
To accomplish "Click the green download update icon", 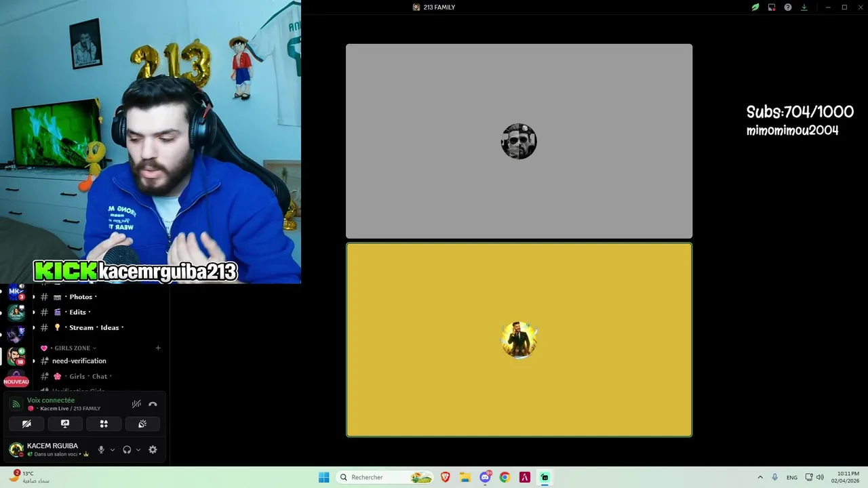I will pos(804,7).
